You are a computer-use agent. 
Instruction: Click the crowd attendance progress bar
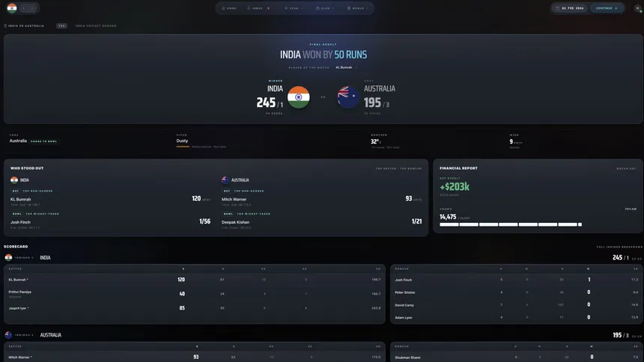click(x=511, y=224)
